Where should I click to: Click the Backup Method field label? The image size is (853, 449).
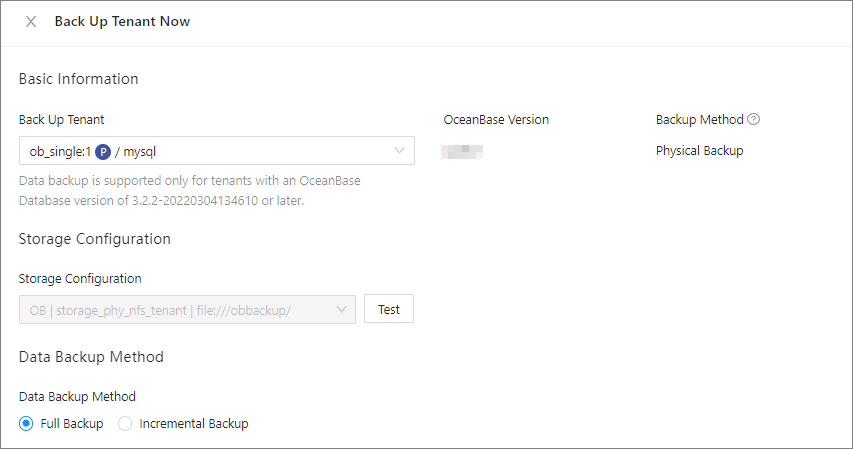[x=699, y=120]
